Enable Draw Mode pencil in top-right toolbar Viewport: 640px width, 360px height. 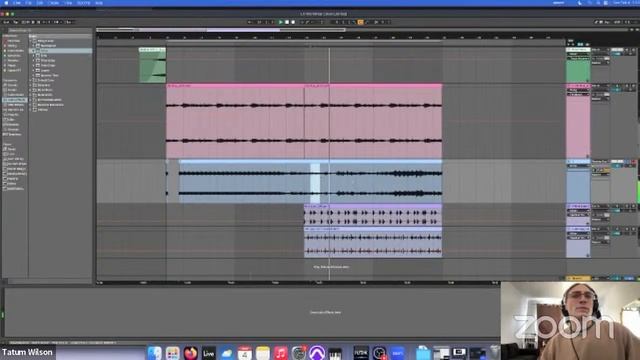[596, 22]
